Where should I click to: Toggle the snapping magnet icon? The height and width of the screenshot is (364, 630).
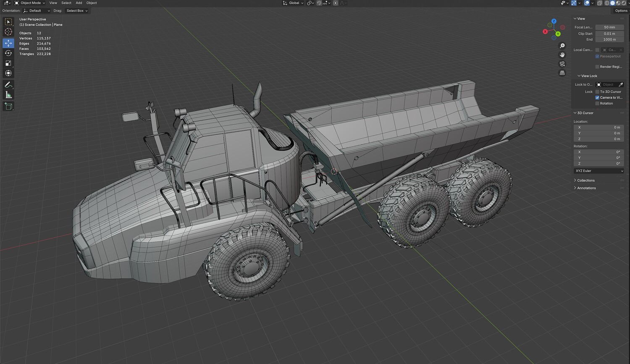(319, 3)
